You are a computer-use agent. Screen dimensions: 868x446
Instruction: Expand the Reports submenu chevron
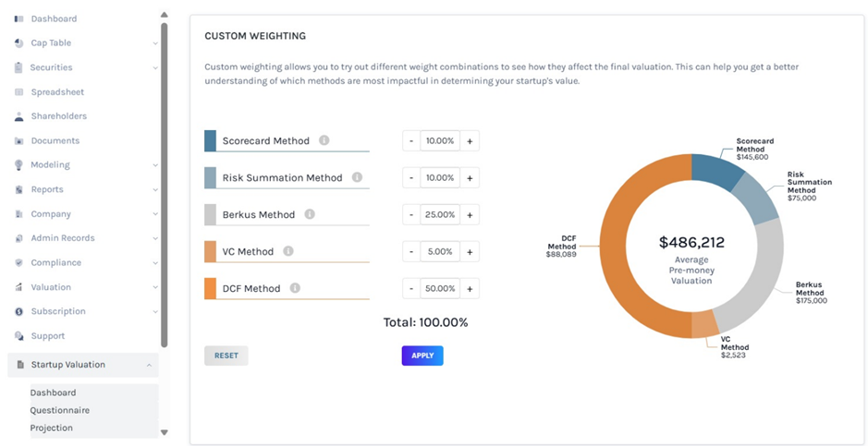point(154,189)
